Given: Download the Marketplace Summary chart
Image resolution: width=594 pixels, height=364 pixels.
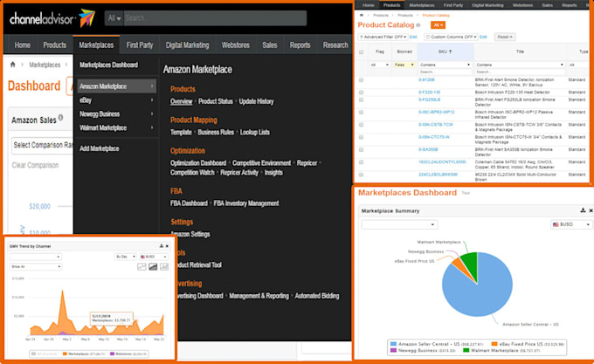Looking at the screenshot, I should 583,210.
